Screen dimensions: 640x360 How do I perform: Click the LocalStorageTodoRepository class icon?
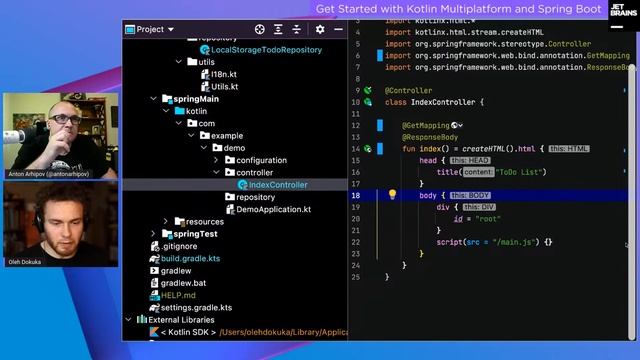(x=205, y=50)
